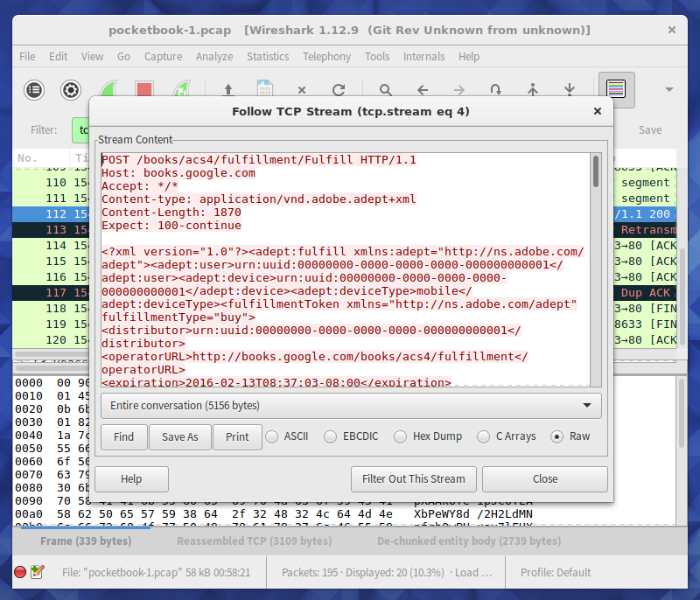This screenshot has width=700, height=600.
Task: Open Entire conversation direction dropdown
Action: pos(351,406)
